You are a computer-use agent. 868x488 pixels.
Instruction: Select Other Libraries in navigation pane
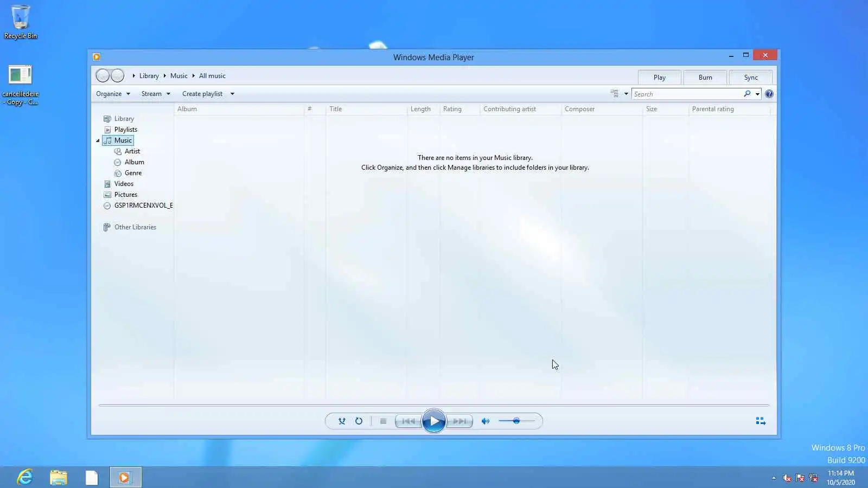point(135,227)
